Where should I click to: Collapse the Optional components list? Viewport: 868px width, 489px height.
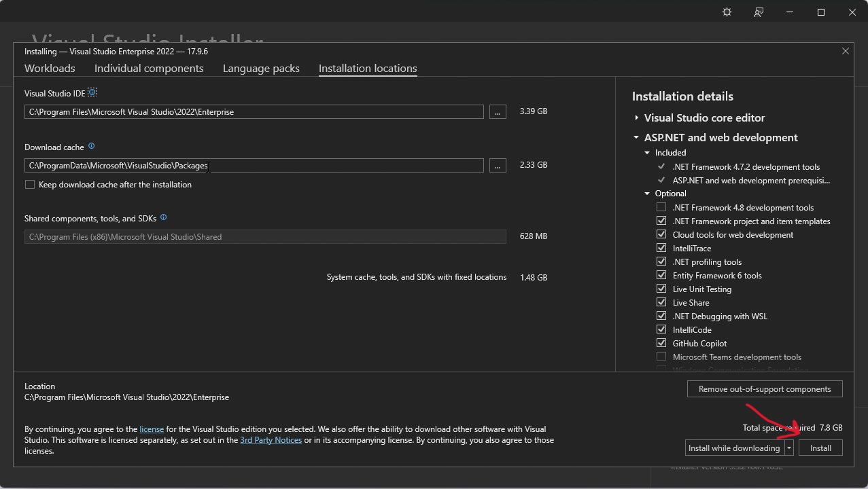pyautogui.click(x=648, y=194)
